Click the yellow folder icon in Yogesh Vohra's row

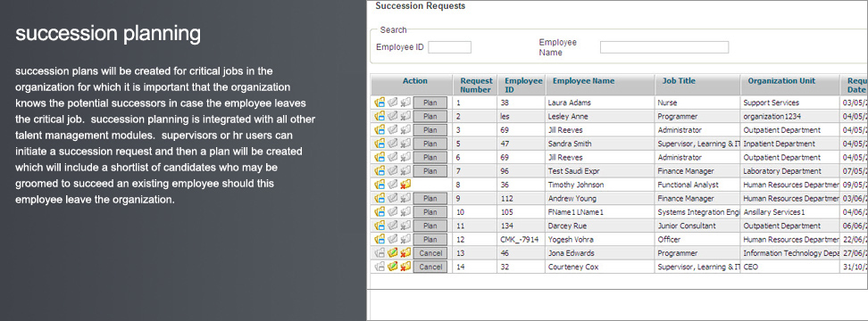coord(380,239)
